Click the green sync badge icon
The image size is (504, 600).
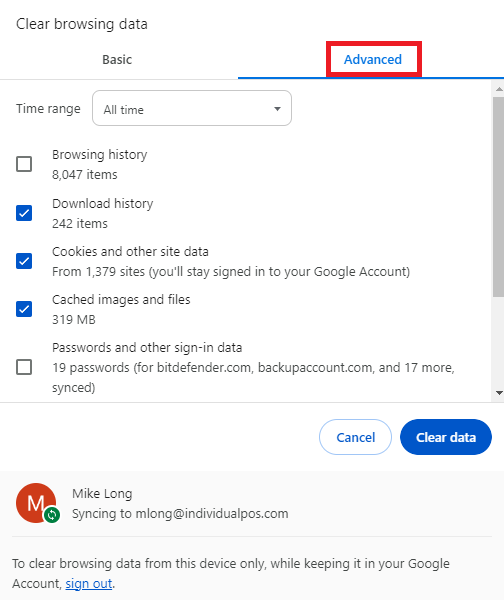coord(52,515)
